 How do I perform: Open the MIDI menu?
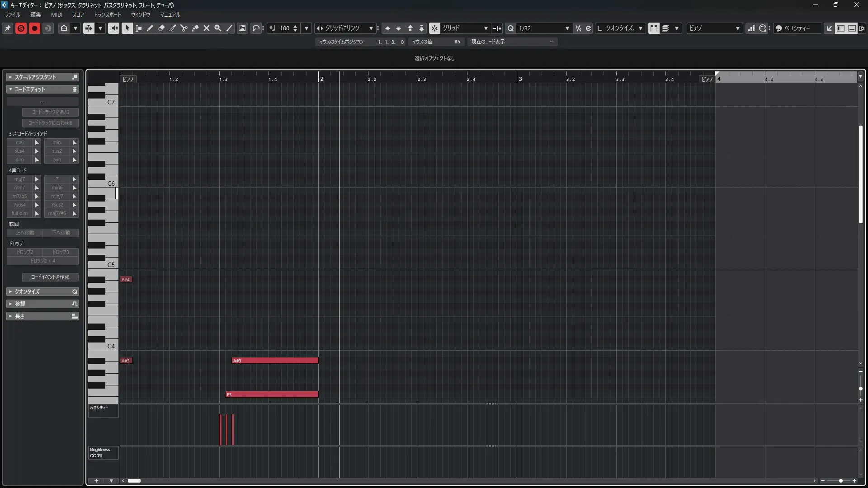tap(57, 14)
